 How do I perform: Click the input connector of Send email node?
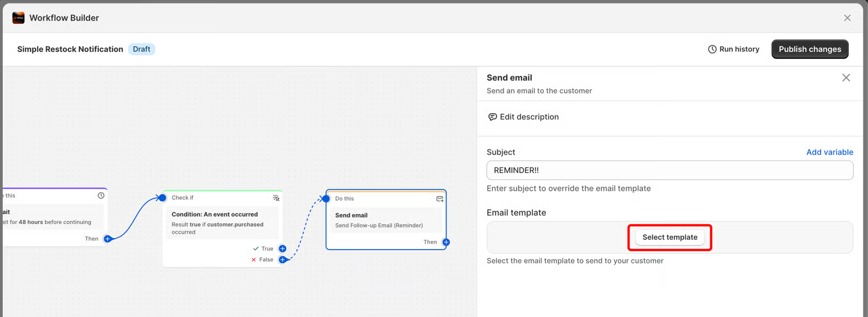325,199
